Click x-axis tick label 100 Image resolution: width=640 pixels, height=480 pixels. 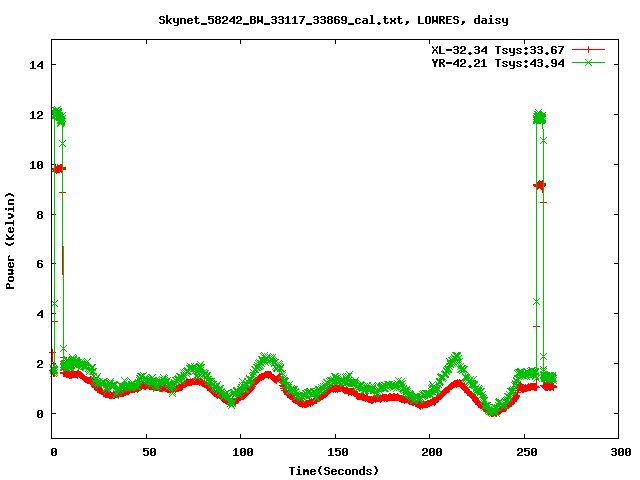(x=242, y=452)
